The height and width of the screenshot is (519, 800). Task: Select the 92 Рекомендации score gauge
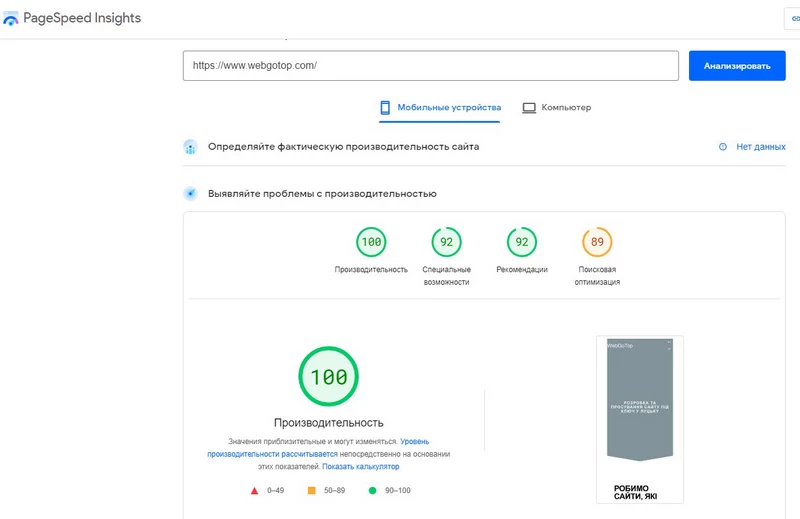pyautogui.click(x=521, y=242)
